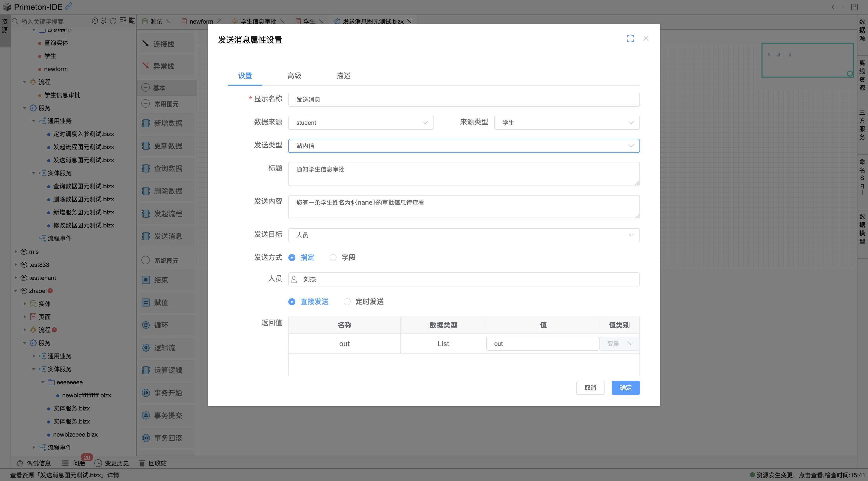Viewport: 868px width, 481px height.
Task: Collapse the 通用业务 tree node
Action: point(34,121)
